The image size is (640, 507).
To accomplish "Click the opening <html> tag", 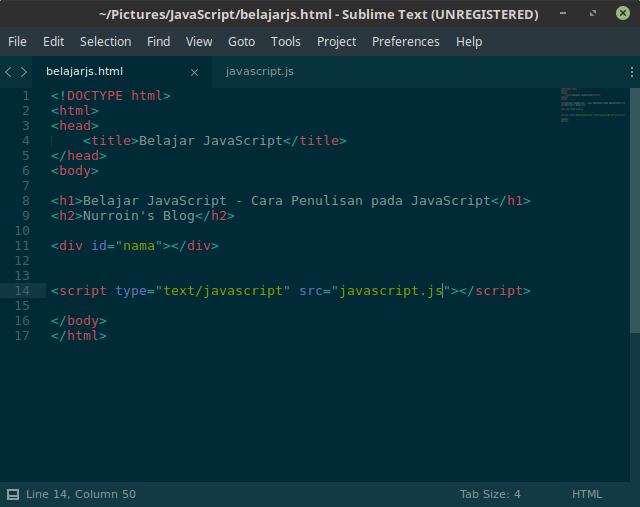I will click(x=75, y=111).
